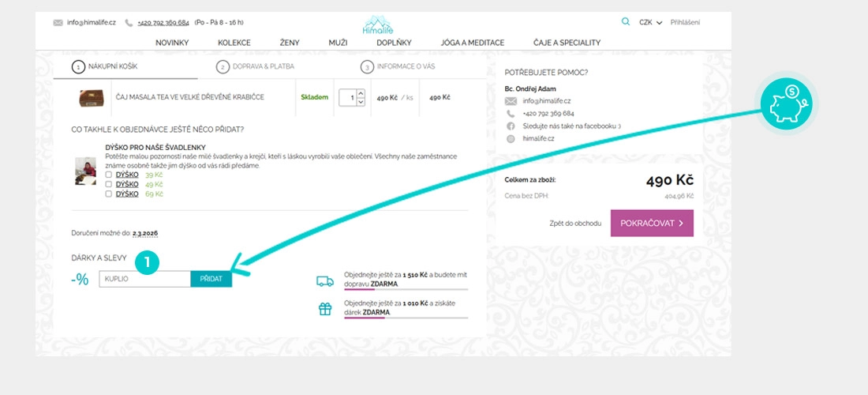Click the KUPLIO discount code input field

[x=145, y=279]
